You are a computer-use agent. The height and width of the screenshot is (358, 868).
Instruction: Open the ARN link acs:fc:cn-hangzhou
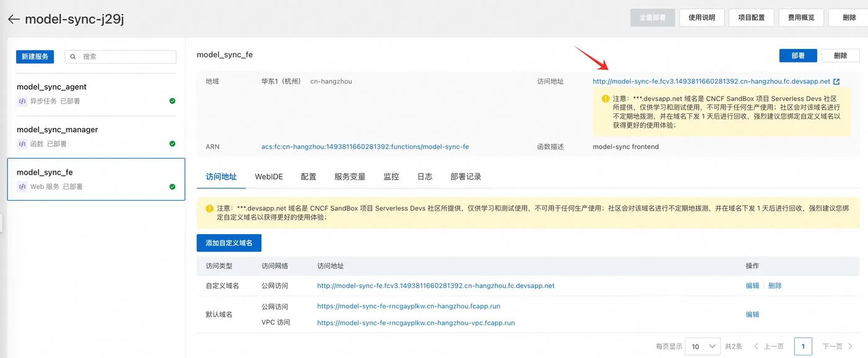(x=365, y=147)
